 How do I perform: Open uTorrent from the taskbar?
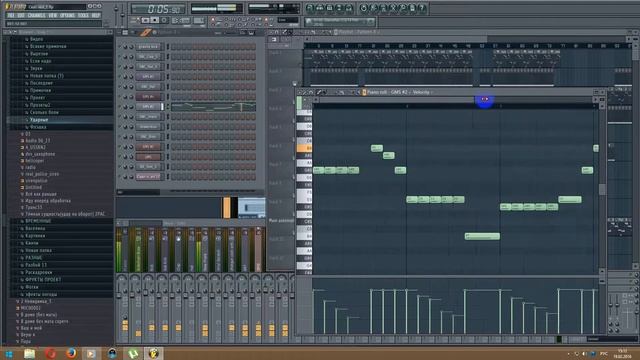(x=133, y=353)
